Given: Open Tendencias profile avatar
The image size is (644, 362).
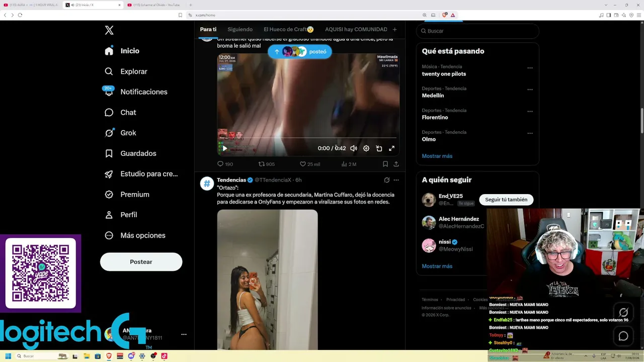Looking at the screenshot, I should 207,184.
